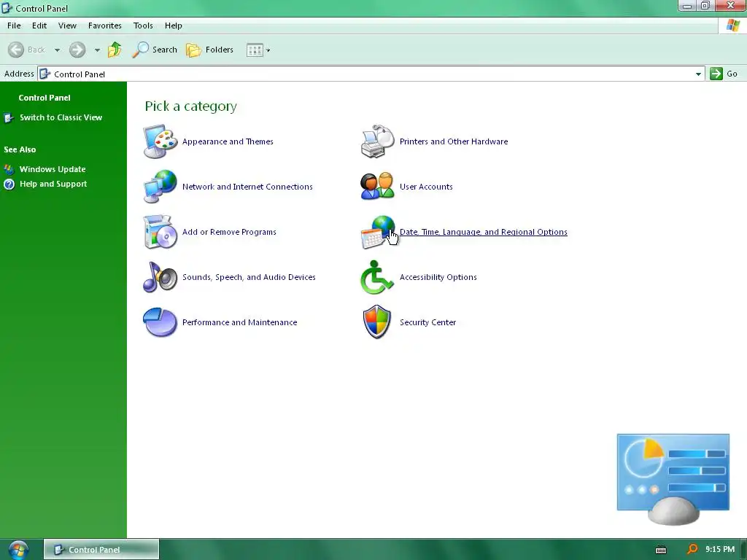Click the Forward arrow button

click(x=77, y=50)
